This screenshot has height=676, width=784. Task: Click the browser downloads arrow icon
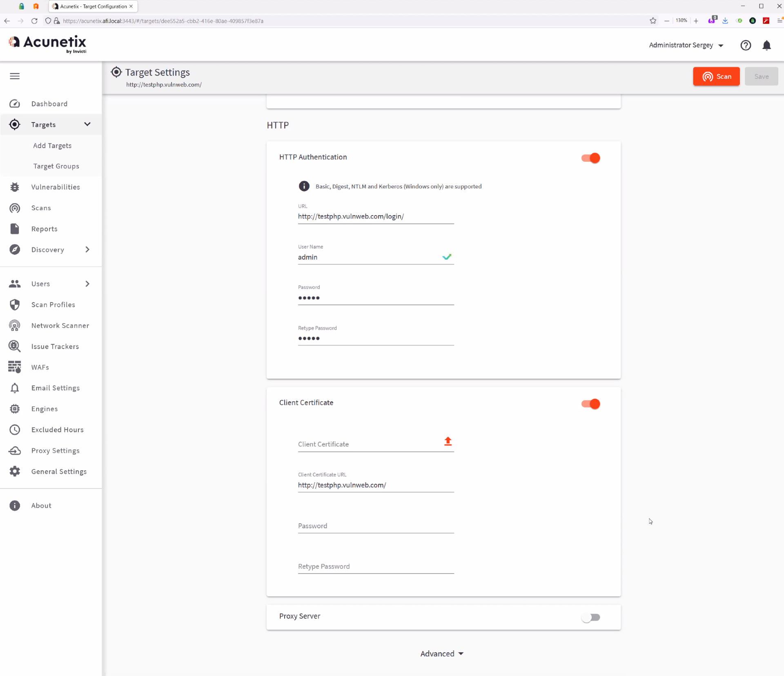[725, 21]
